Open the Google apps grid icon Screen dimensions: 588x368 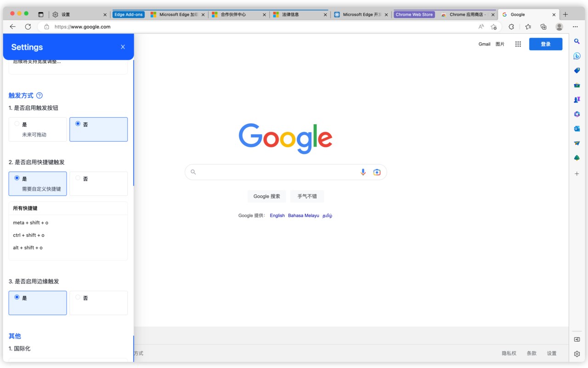(518, 44)
